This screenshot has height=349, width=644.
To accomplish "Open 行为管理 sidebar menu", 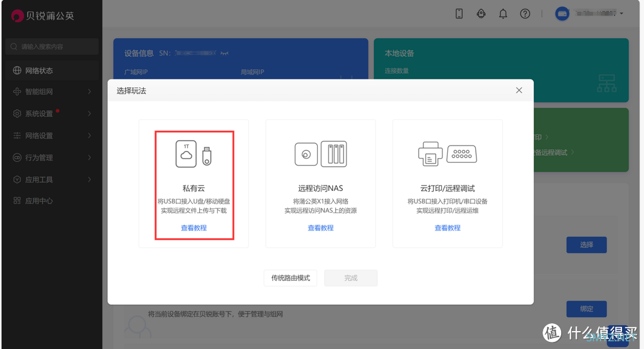I will click(52, 157).
